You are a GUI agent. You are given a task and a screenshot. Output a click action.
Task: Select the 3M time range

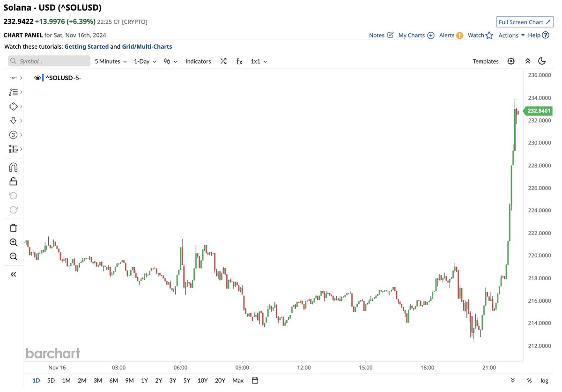click(x=97, y=380)
